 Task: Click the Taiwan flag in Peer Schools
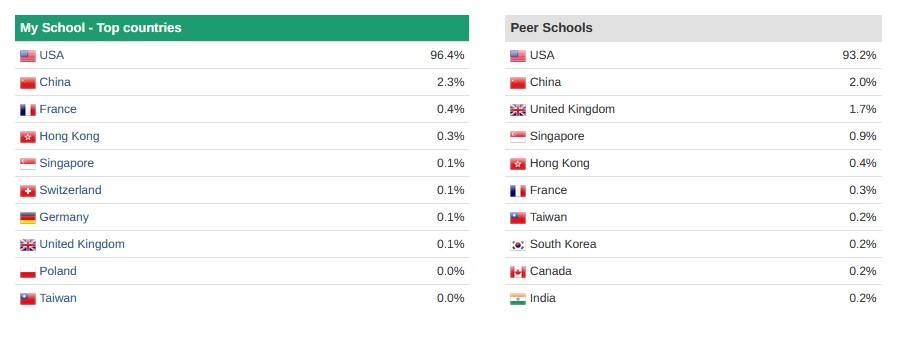[x=518, y=218]
